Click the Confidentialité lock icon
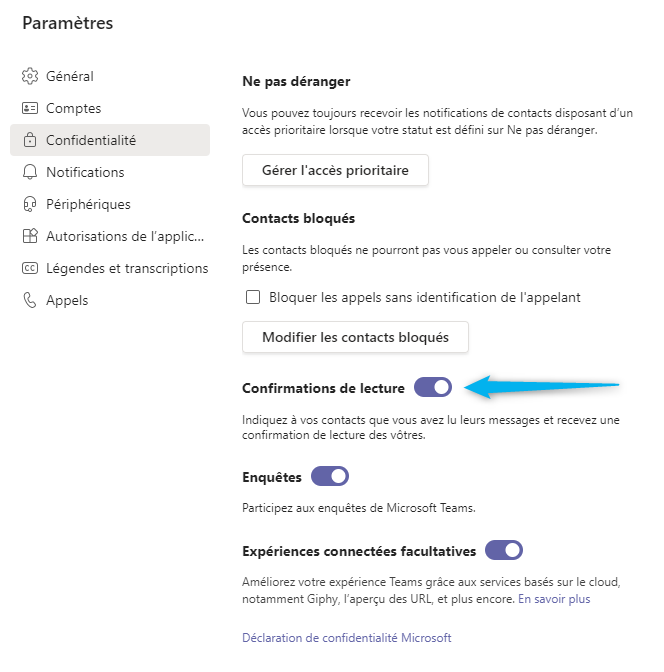Image resolution: width=664 pixels, height=672 pixels. (x=30, y=140)
